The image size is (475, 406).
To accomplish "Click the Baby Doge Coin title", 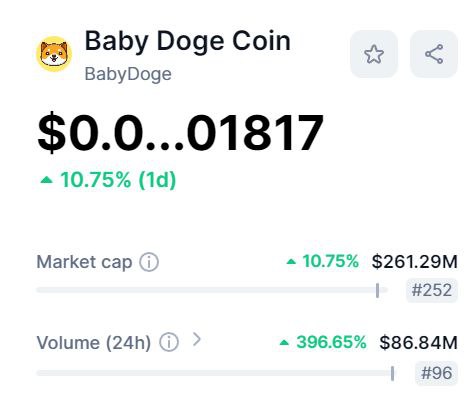I will tap(188, 41).
